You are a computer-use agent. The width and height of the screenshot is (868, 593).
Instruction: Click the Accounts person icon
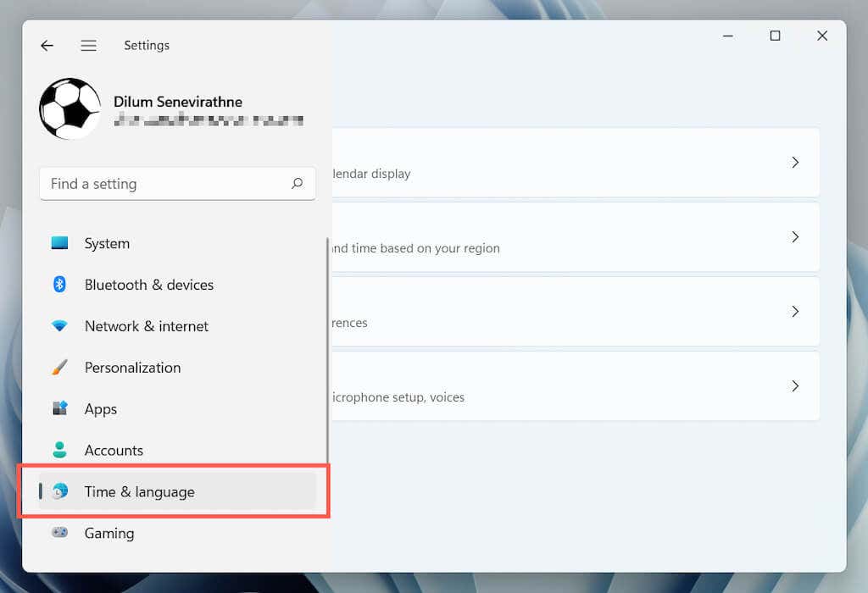coord(59,450)
